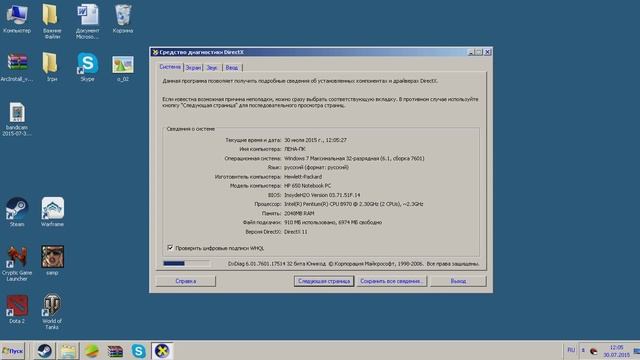Open the Важные файлы folder on desktop

[x=52, y=22]
